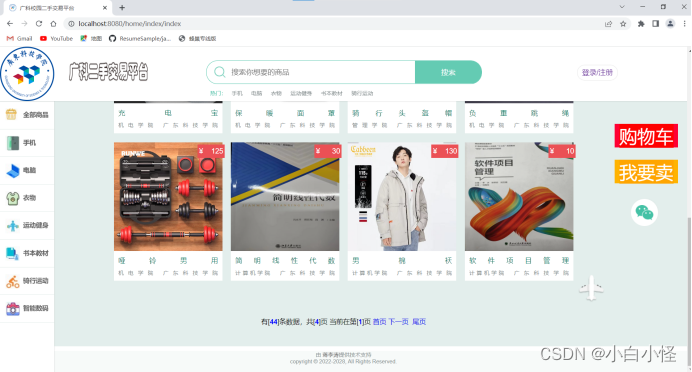Select 运动健身 category in the sidebar
Image resolution: width=692 pixels, height=372 pixels.
[x=35, y=225]
